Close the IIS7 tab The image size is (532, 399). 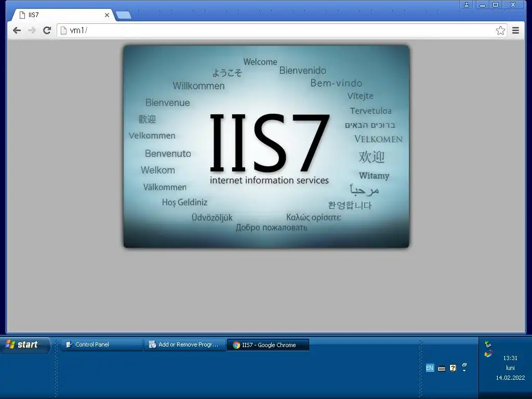107,15
